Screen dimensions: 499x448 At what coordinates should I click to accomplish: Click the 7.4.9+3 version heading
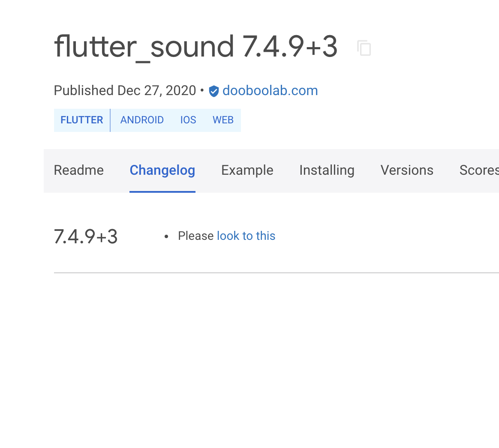pyautogui.click(x=86, y=236)
